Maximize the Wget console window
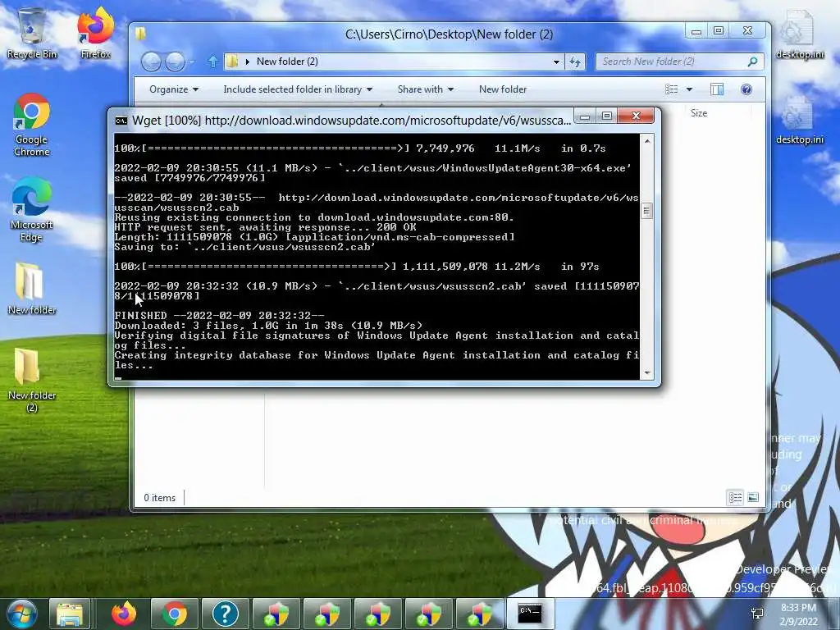840x630 pixels. coord(606,116)
